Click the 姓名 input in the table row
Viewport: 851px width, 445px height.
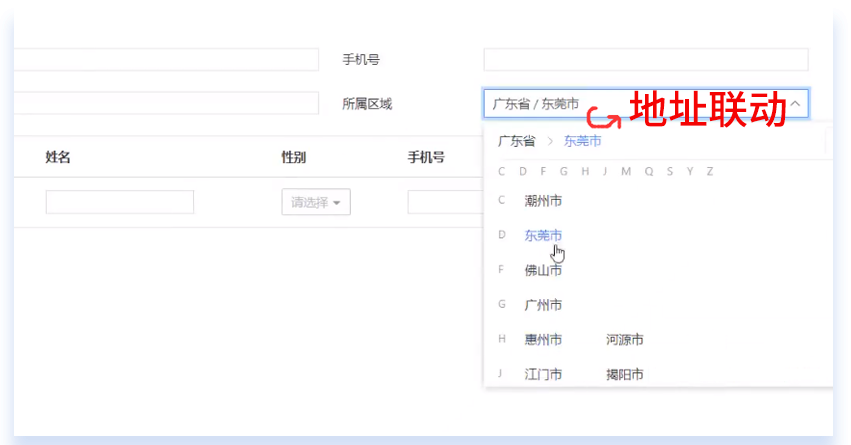120,202
